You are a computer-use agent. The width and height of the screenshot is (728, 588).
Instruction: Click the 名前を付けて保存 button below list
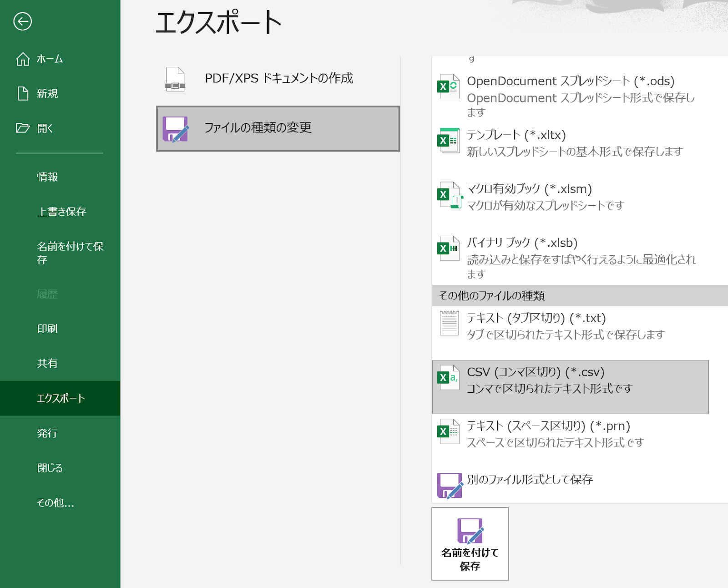tap(470, 544)
